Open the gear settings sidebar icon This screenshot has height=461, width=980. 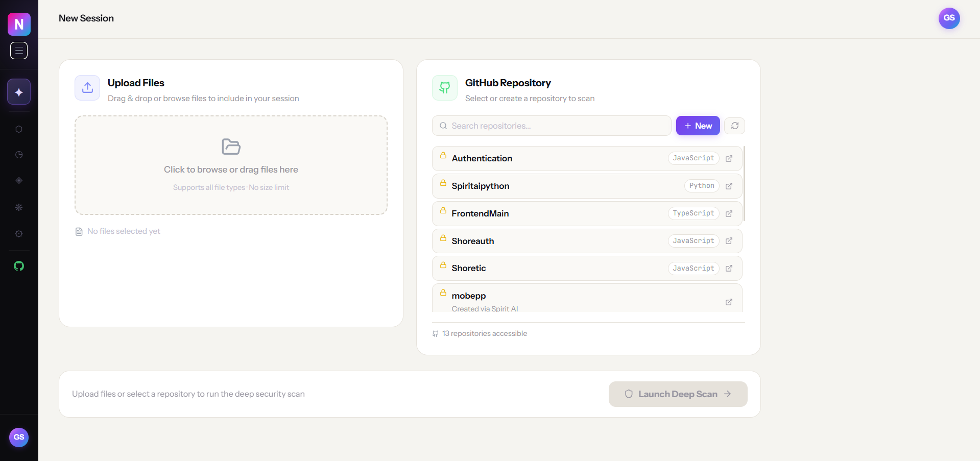19,234
